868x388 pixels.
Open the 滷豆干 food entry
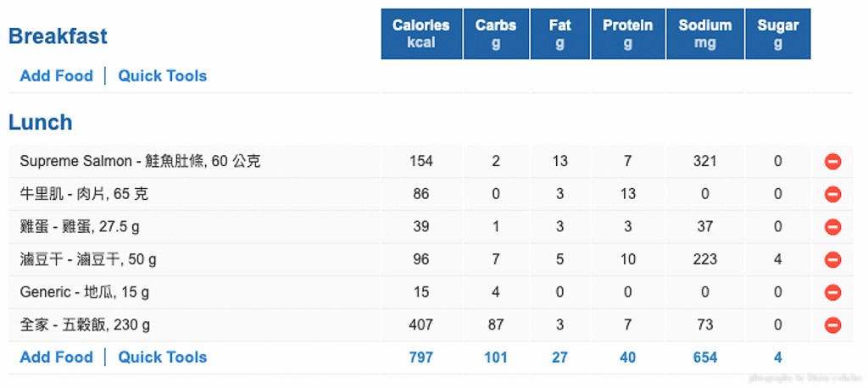pyautogui.click(x=88, y=259)
